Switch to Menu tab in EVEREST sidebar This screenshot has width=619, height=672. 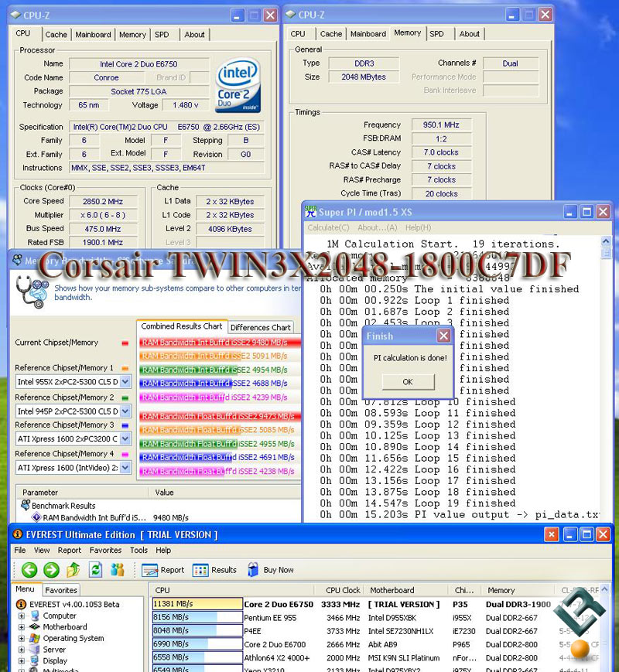pos(25,589)
